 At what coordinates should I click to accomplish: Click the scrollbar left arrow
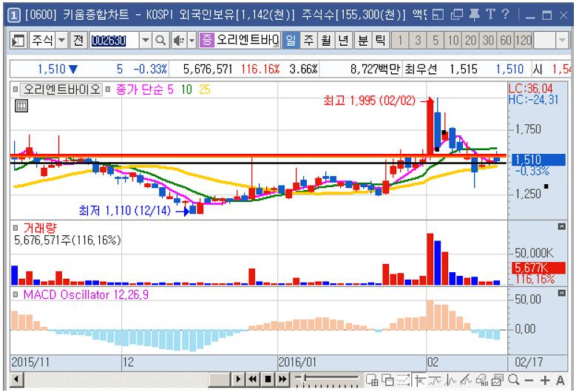coord(17,379)
